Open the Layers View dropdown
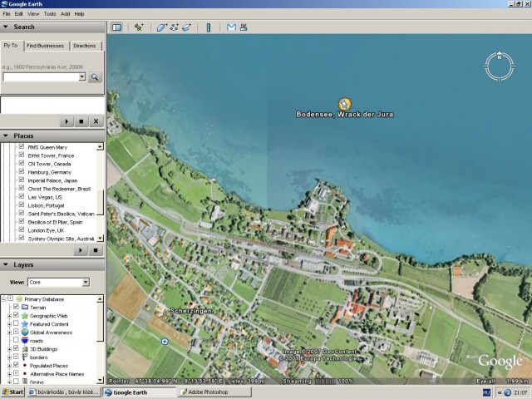 point(59,283)
